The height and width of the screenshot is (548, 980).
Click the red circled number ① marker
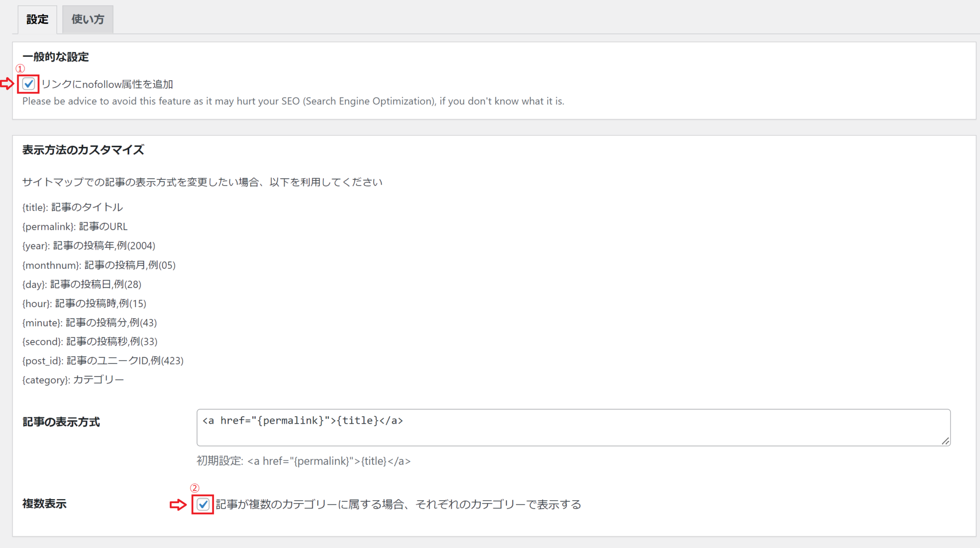pos(20,69)
